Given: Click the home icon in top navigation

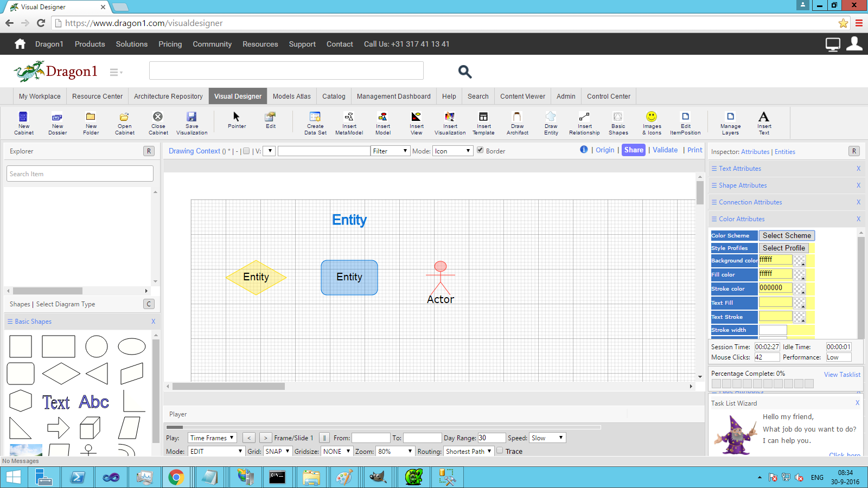Looking at the screenshot, I should click(20, 44).
